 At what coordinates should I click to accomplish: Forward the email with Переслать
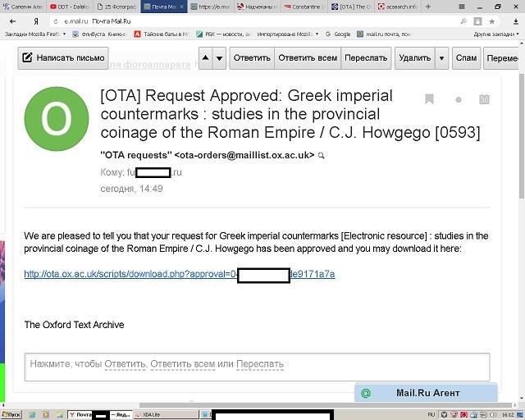coord(366,58)
